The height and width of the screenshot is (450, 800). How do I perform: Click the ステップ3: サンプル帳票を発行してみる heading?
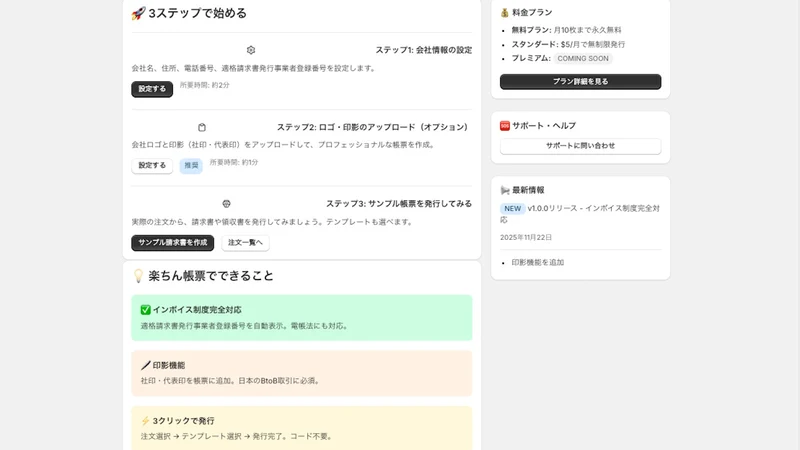pyautogui.click(x=399, y=204)
